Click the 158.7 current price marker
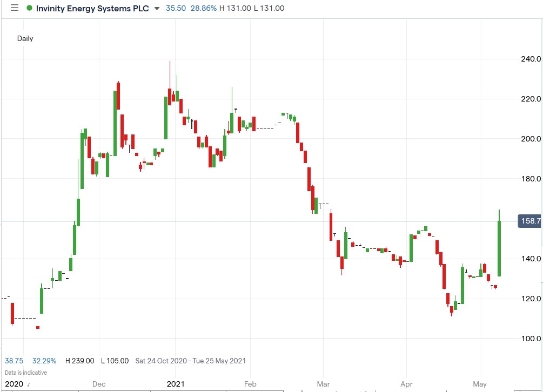543x392 pixels. [x=529, y=221]
